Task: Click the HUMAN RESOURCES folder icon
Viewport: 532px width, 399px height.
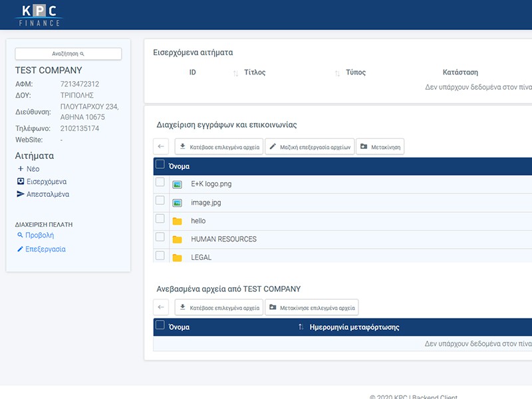Action: coord(177,239)
